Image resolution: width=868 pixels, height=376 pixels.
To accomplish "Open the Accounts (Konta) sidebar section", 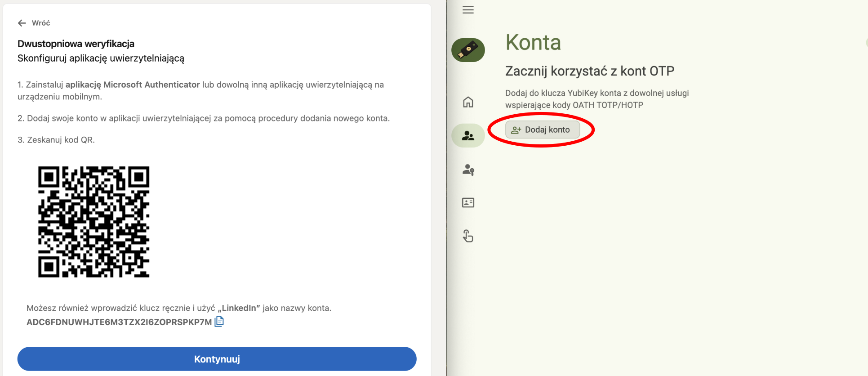I will point(468,136).
